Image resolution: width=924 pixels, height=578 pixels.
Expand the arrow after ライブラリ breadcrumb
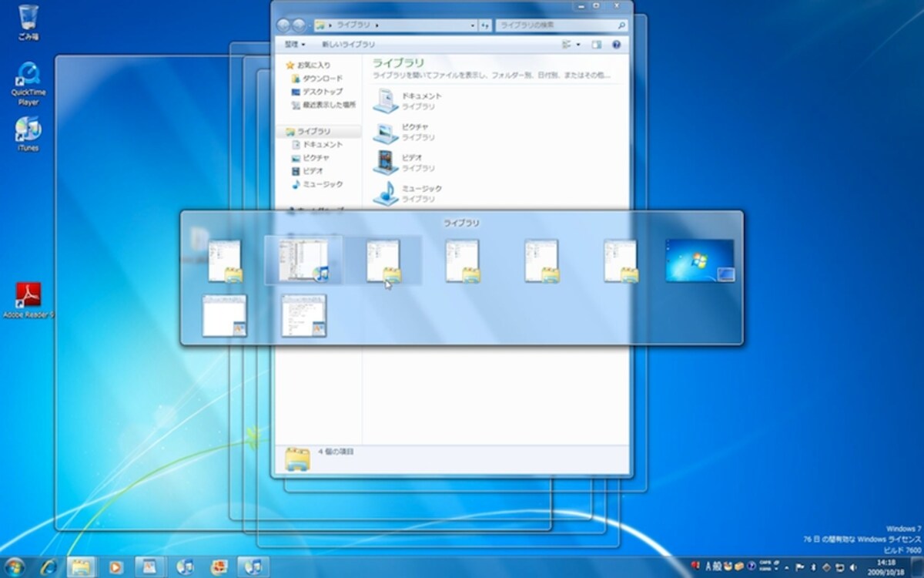[x=377, y=25]
